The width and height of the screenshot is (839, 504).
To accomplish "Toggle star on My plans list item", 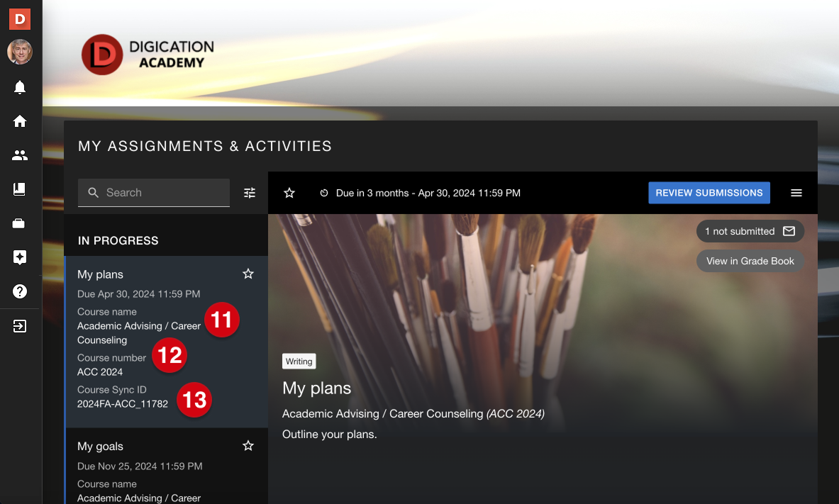I will click(248, 274).
